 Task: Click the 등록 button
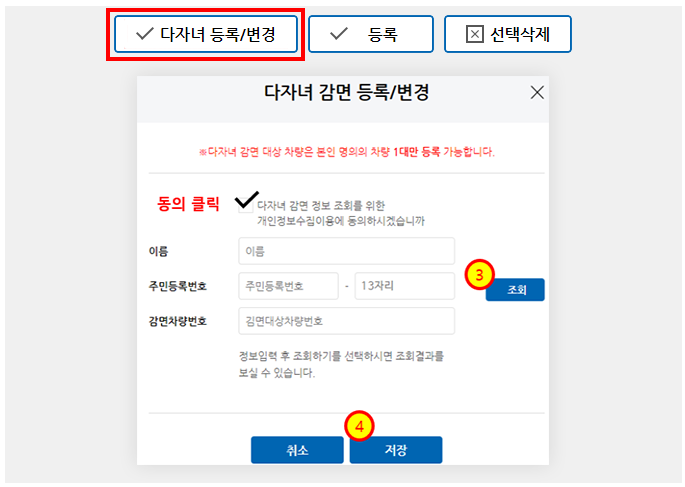370,34
